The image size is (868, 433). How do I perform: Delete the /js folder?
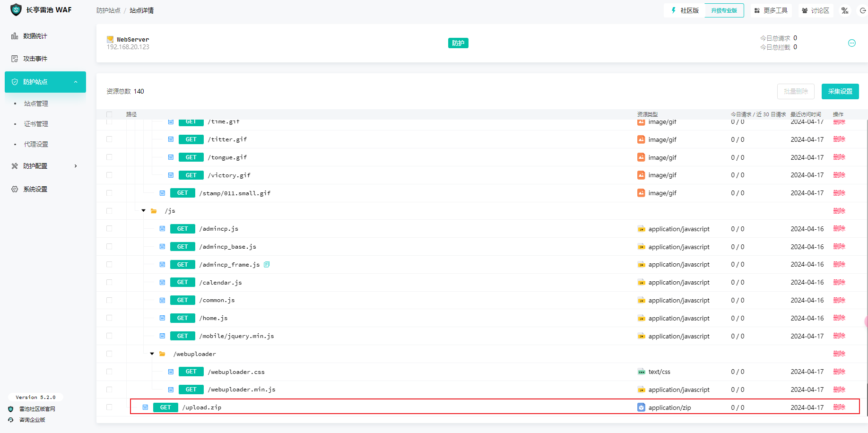[839, 211]
